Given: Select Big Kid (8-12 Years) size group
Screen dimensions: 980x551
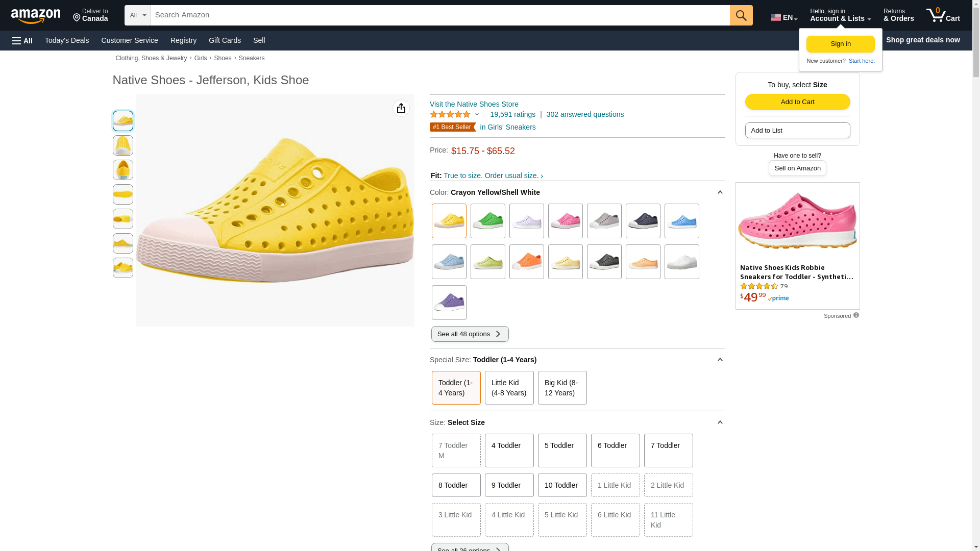Looking at the screenshot, I should [562, 388].
